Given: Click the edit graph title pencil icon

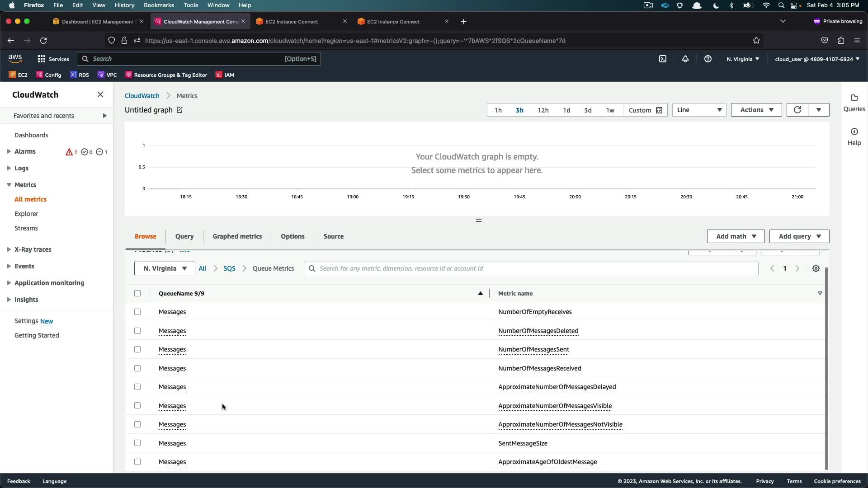Looking at the screenshot, I should click(179, 110).
